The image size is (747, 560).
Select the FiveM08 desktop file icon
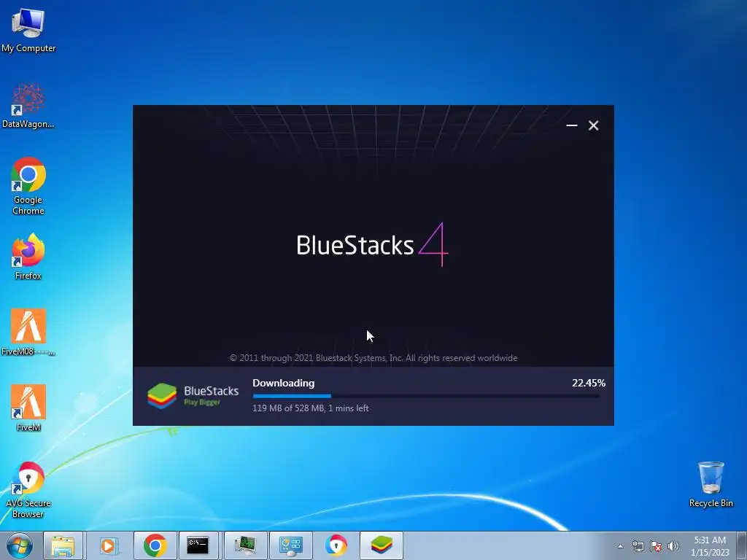[x=28, y=332]
